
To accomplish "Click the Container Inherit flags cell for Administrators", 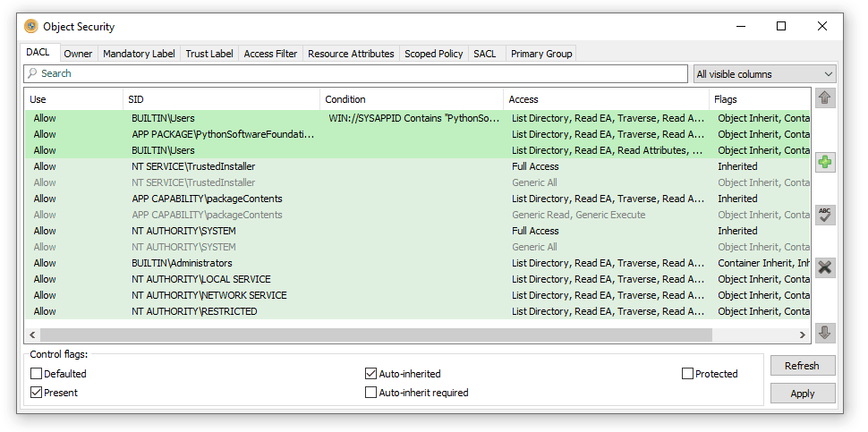I will pyautogui.click(x=764, y=263).
